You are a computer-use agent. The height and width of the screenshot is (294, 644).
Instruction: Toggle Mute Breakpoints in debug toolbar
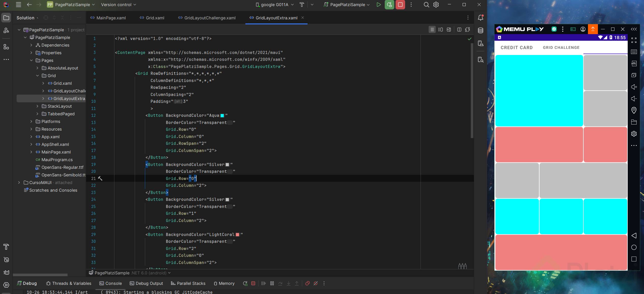pos(316,283)
